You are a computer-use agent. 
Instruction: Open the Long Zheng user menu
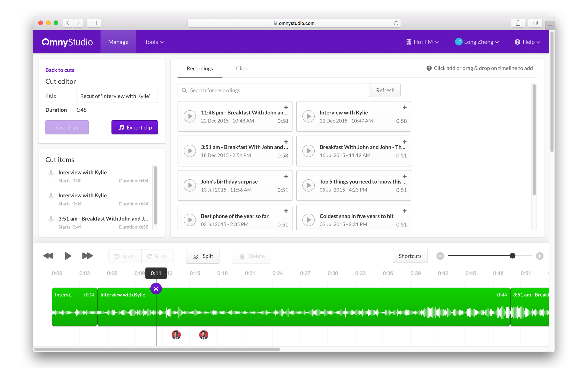pyautogui.click(x=477, y=42)
